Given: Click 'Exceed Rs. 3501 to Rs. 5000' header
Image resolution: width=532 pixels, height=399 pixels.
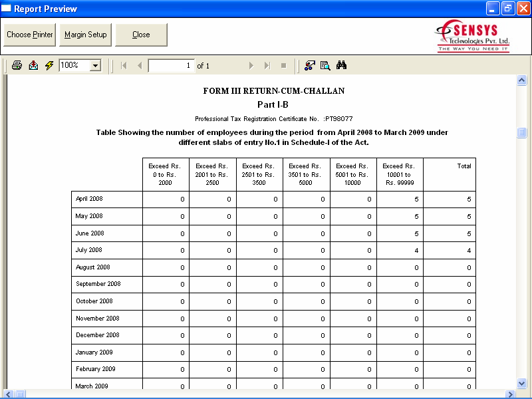Looking at the screenshot, I should pyautogui.click(x=305, y=174).
